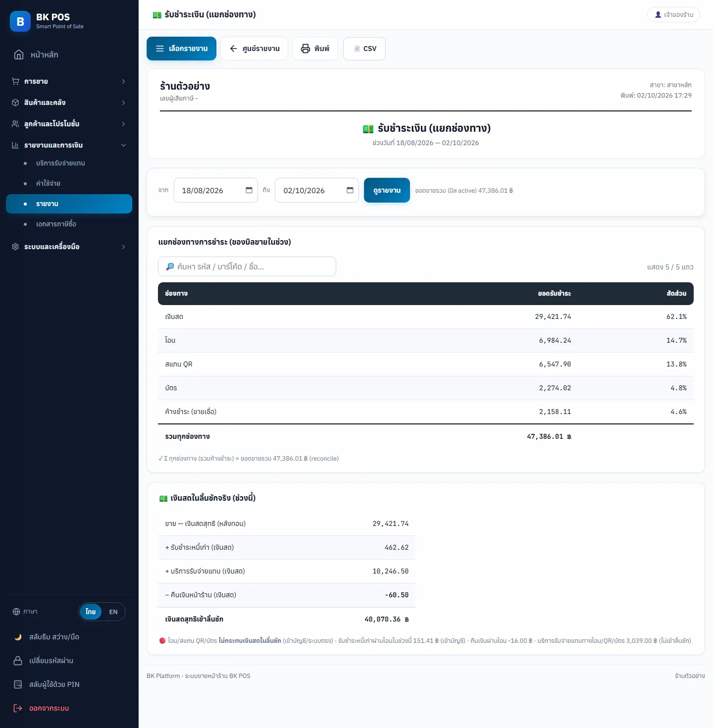Click ยอดรับชำระ column header
Viewport: 713px width, 728px height.
[x=555, y=294]
